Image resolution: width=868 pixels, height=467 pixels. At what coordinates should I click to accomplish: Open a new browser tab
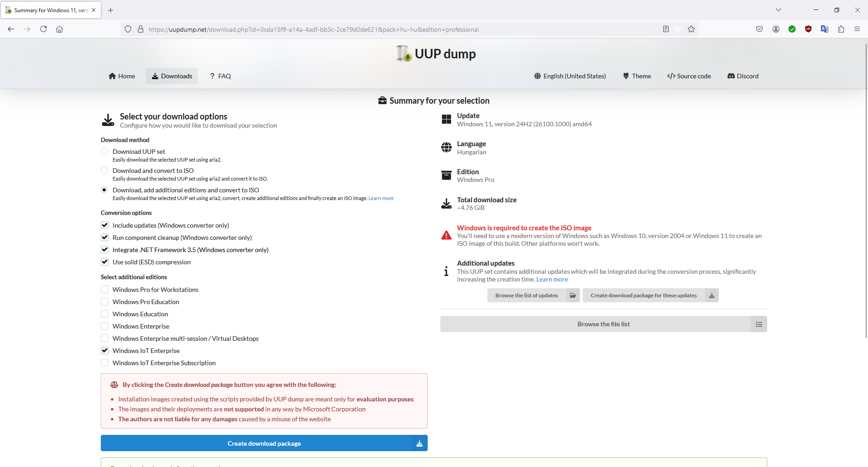click(111, 10)
